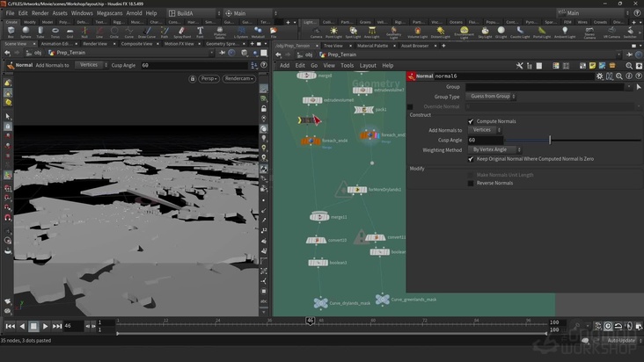Screen dimensions: 644x362
Task: Select the Font shelf tool
Action: [201, 32]
